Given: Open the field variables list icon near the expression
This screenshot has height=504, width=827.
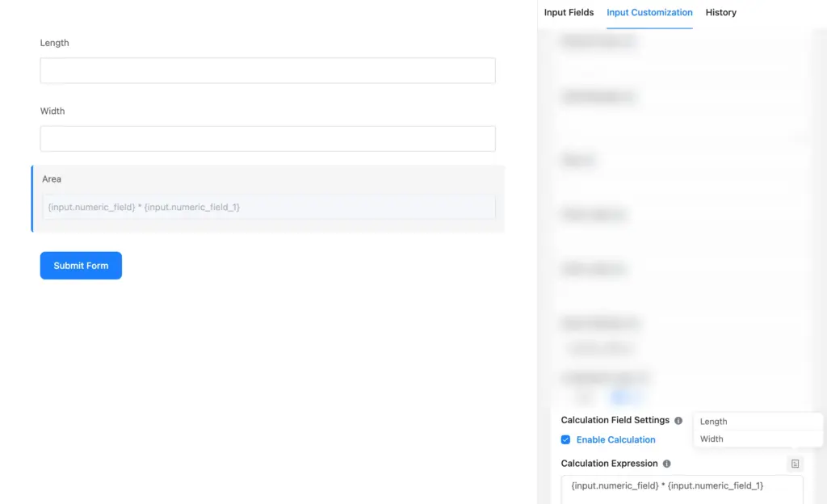Looking at the screenshot, I should tap(795, 463).
